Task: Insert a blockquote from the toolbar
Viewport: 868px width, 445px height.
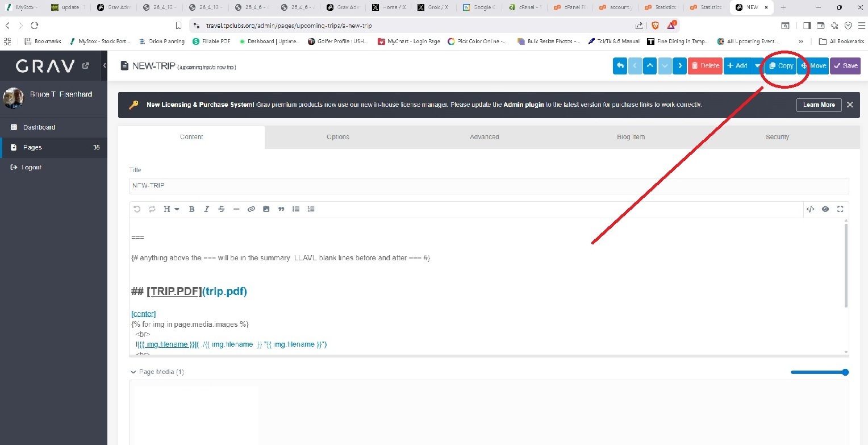Action: (x=281, y=209)
